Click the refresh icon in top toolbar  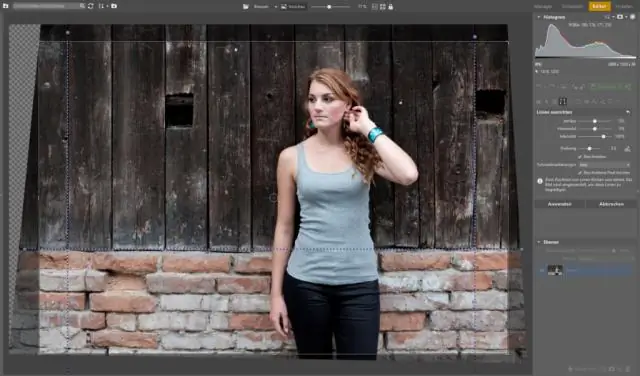pyautogui.click(x=91, y=6)
